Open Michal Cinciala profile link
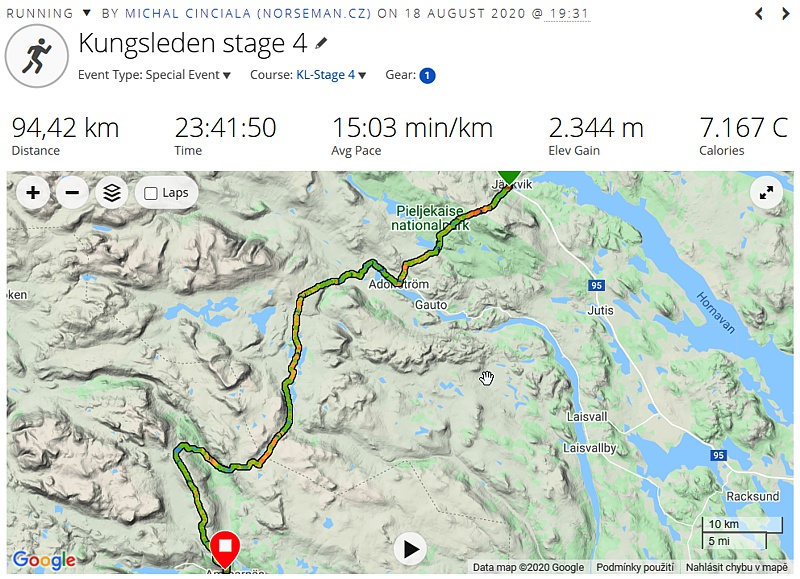The width and height of the screenshot is (800, 579). click(248, 13)
